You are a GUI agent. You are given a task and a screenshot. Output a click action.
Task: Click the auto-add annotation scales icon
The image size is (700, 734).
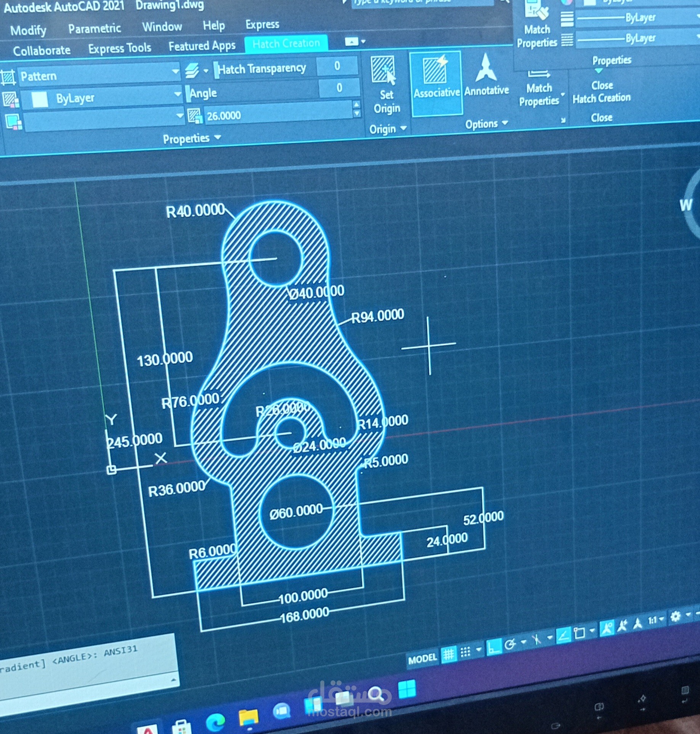(622, 626)
